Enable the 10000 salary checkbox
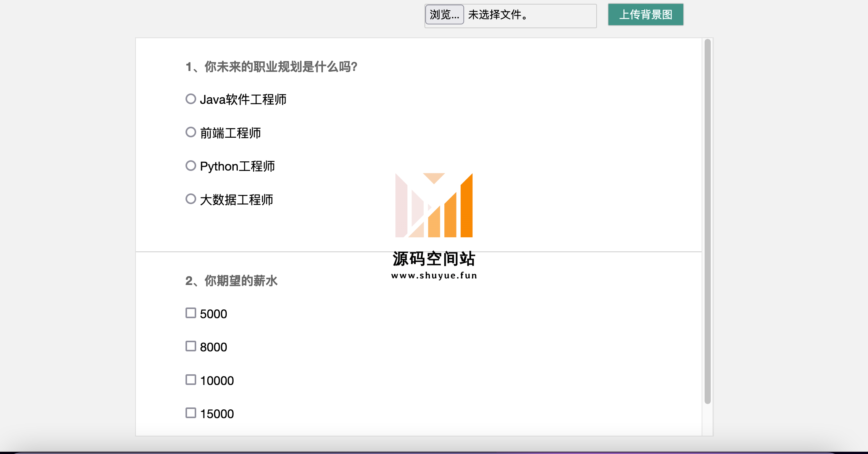 click(x=190, y=380)
